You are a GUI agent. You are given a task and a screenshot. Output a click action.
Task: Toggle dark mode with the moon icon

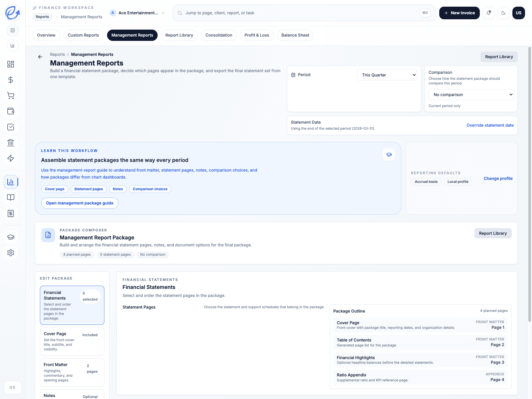point(503,13)
